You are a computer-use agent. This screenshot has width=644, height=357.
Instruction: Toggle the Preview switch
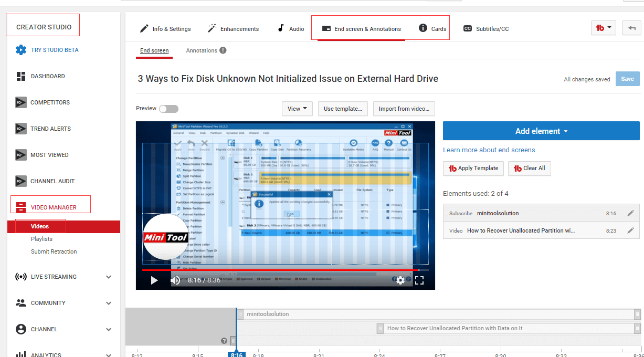pyautogui.click(x=168, y=109)
